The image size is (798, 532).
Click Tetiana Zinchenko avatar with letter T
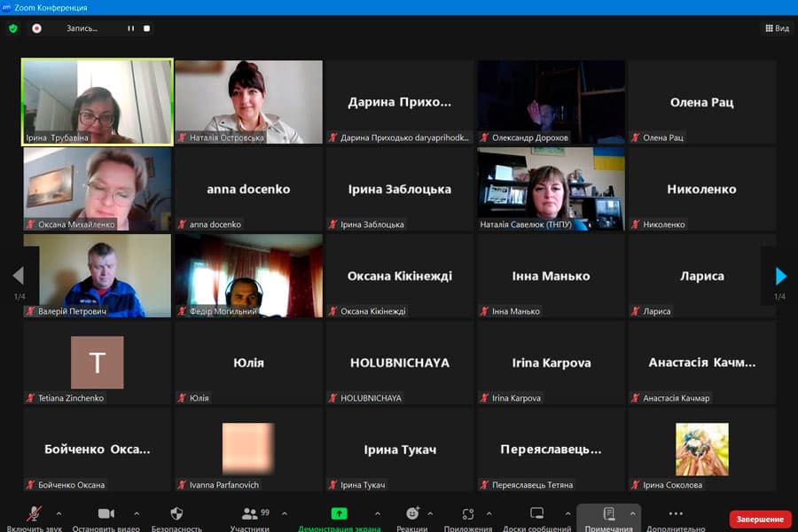click(x=98, y=363)
